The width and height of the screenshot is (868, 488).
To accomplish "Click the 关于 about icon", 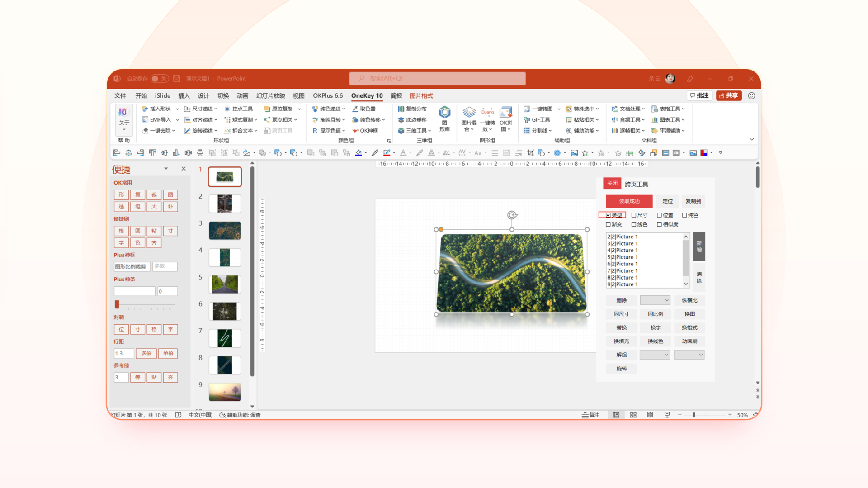I will 124,119.
